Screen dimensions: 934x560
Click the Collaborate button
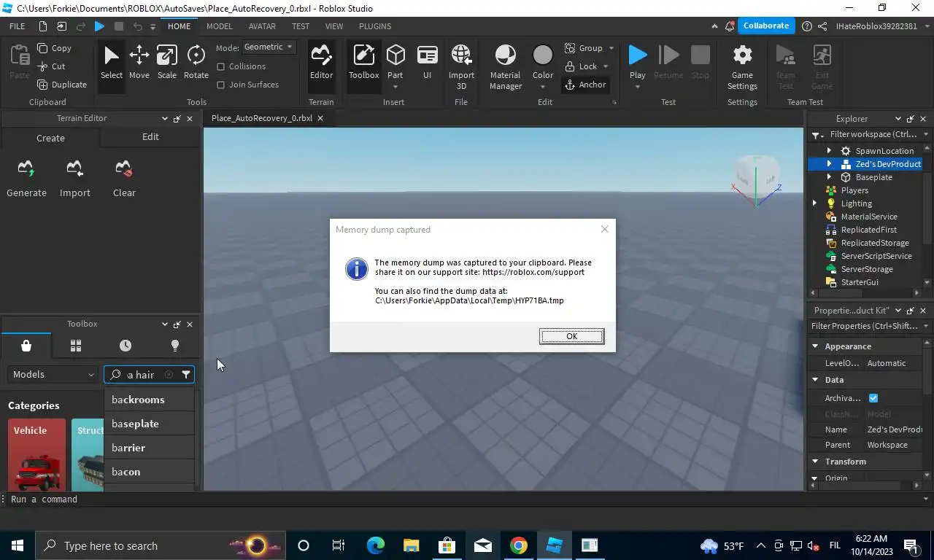(x=766, y=26)
